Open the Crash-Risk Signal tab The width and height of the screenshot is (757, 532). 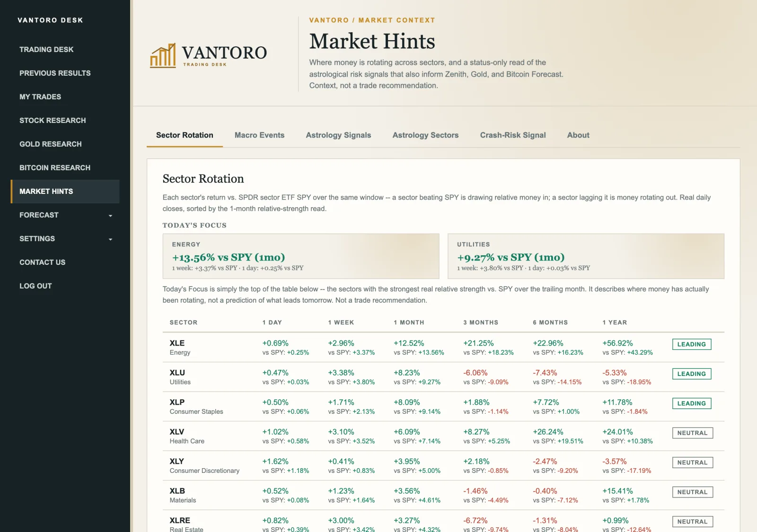pos(513,135)
